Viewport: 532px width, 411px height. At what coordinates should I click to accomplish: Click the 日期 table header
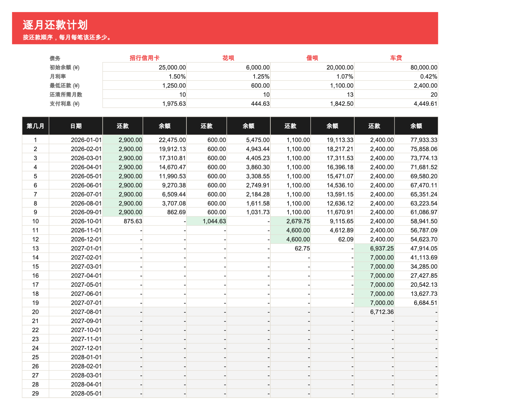tap(76, 126)
